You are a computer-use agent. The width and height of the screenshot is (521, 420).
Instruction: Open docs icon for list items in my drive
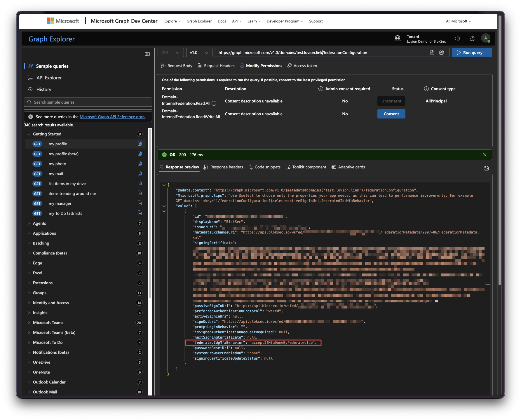point(140,183)
